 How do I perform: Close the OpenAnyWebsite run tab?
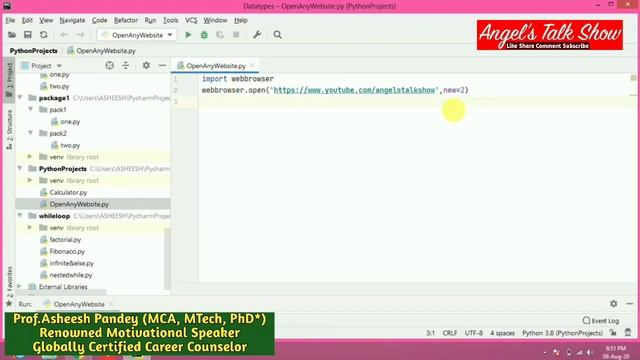click(x=111, y=304)
